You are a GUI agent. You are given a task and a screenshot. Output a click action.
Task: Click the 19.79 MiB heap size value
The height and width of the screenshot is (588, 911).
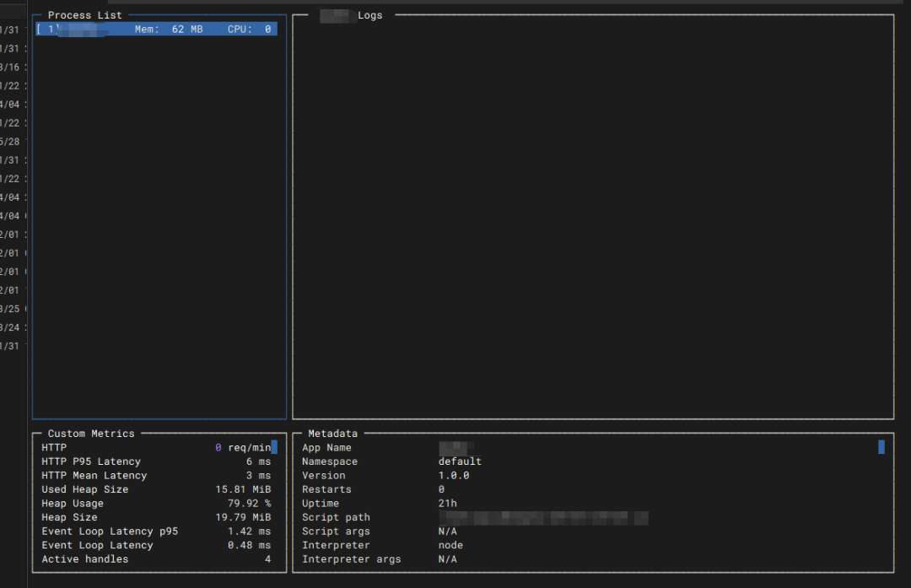[x=243, y=517]
